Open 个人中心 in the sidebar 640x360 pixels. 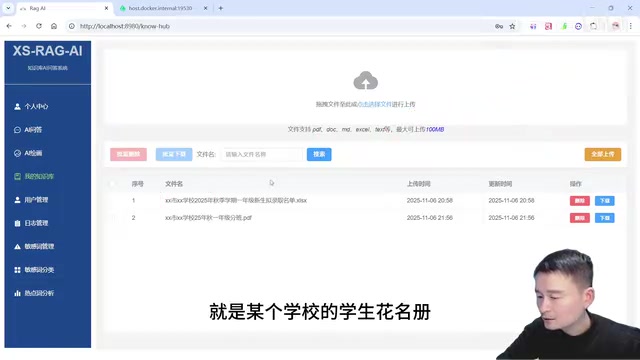click(x=32, y=107)
